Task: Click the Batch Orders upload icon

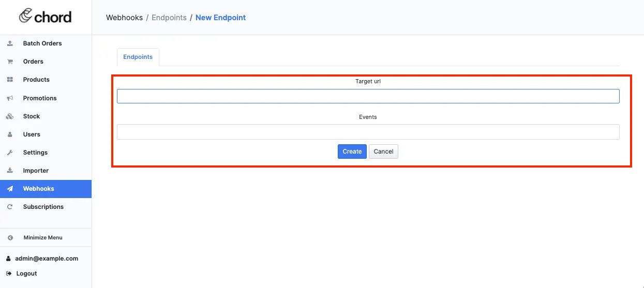Action: tap(10, 43)
